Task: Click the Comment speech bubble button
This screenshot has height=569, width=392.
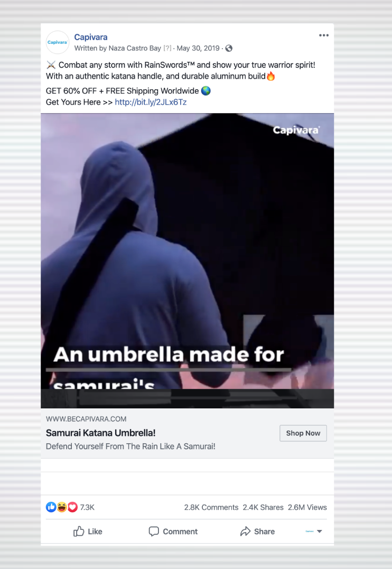Action: 173,531
